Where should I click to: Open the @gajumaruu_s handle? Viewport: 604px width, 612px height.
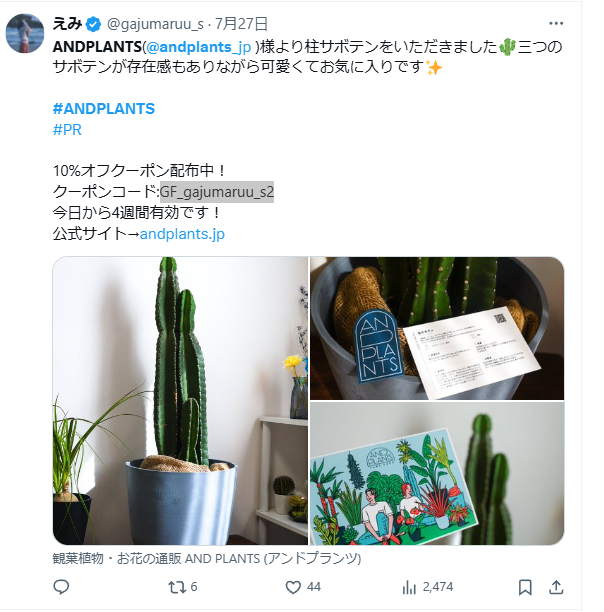pos(155,24)
